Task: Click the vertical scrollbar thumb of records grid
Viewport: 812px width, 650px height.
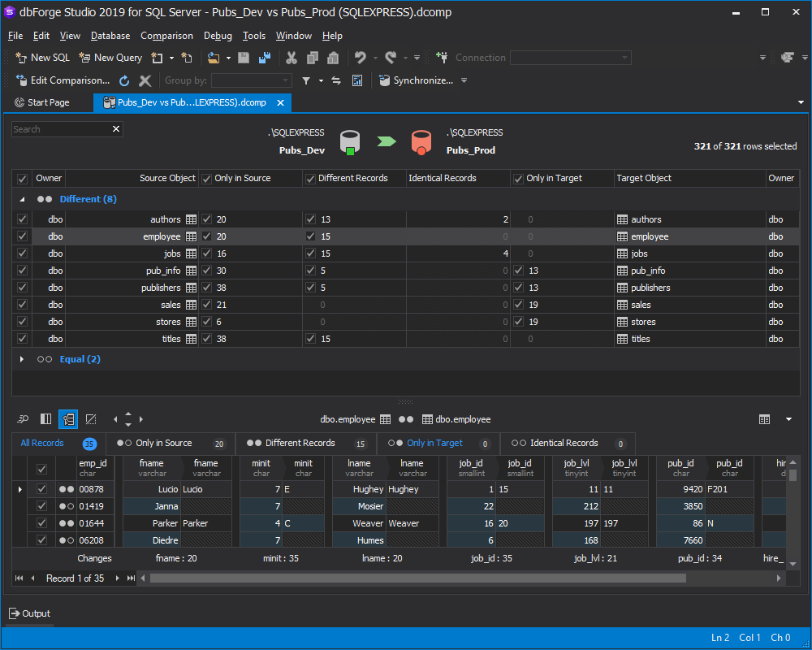Action: [x=793, y=474]
